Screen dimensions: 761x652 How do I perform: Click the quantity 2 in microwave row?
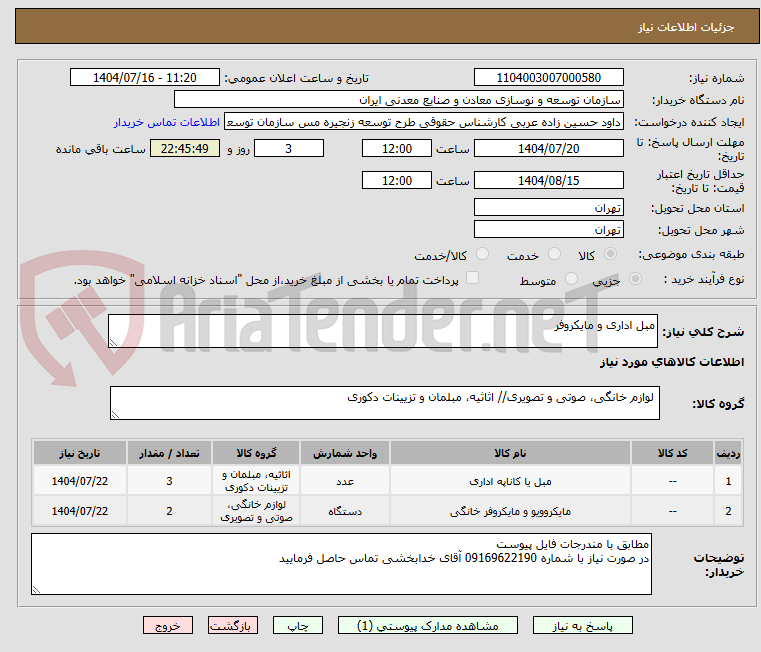[169, 511]
